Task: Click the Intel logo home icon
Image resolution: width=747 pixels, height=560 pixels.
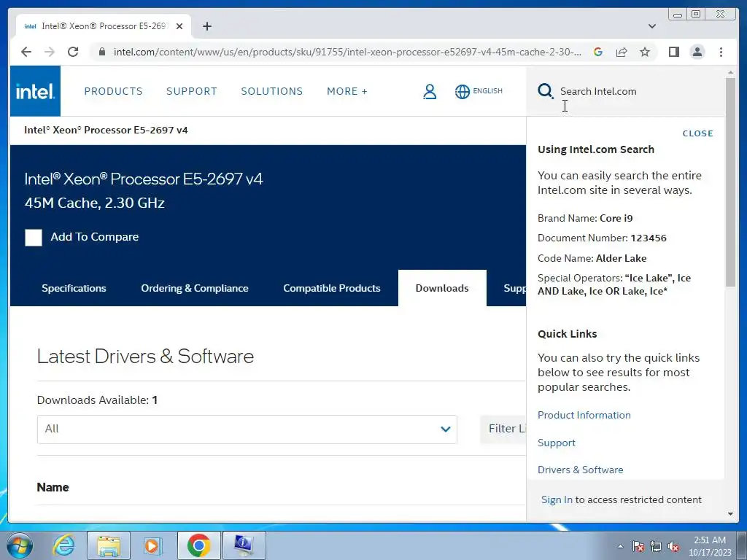Action: click(35, 91)
